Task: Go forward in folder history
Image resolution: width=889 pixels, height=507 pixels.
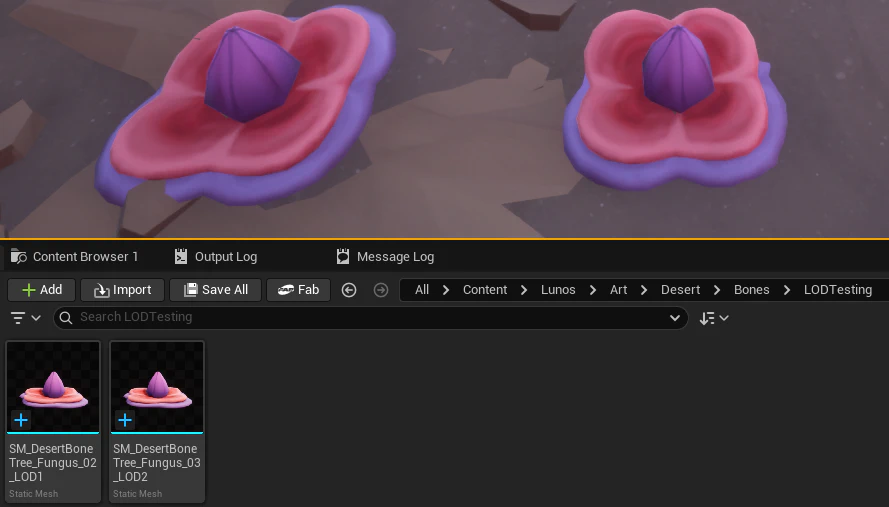Action: [x=381, y=290]
